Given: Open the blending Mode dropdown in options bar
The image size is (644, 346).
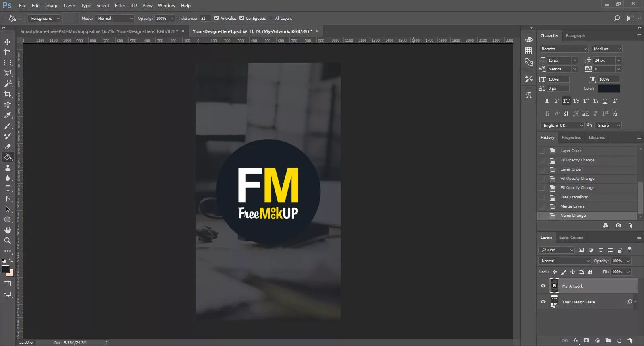Looking at the screenshot, I should click(115, 18).
